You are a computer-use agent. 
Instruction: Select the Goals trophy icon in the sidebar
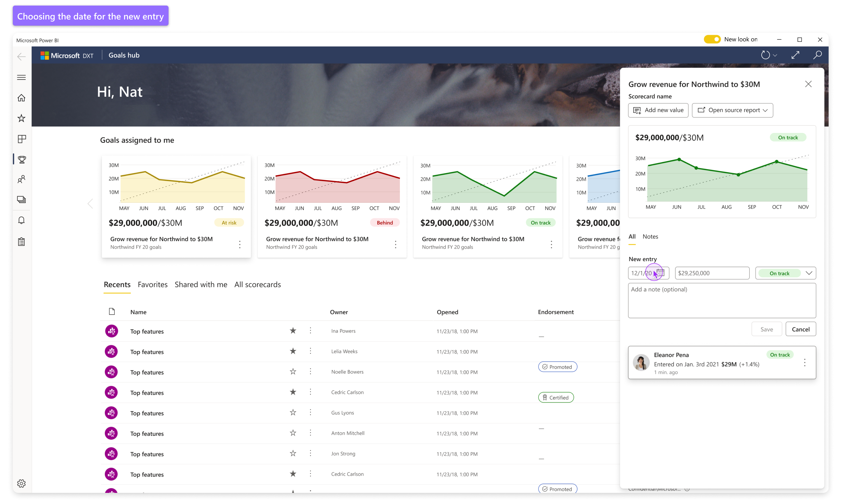(22, 159)
